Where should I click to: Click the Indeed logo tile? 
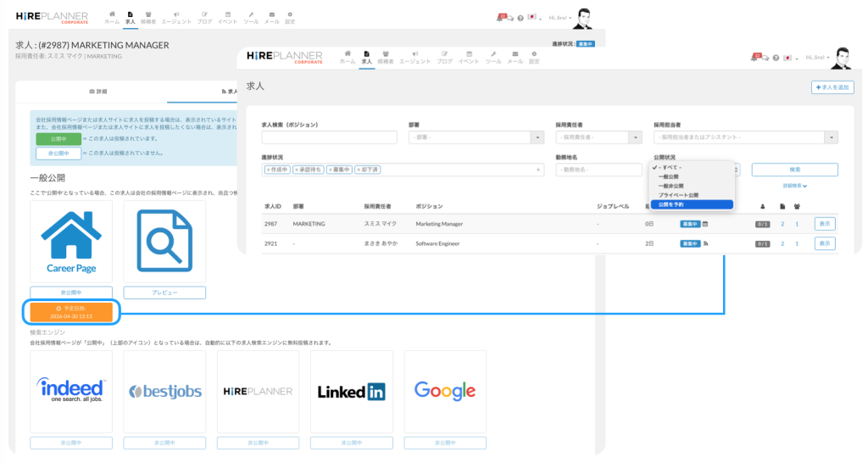point(71,391)
